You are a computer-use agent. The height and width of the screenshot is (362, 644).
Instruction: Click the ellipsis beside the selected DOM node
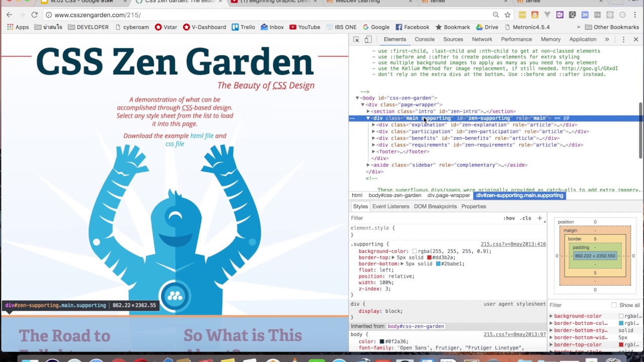coord(352,118)
